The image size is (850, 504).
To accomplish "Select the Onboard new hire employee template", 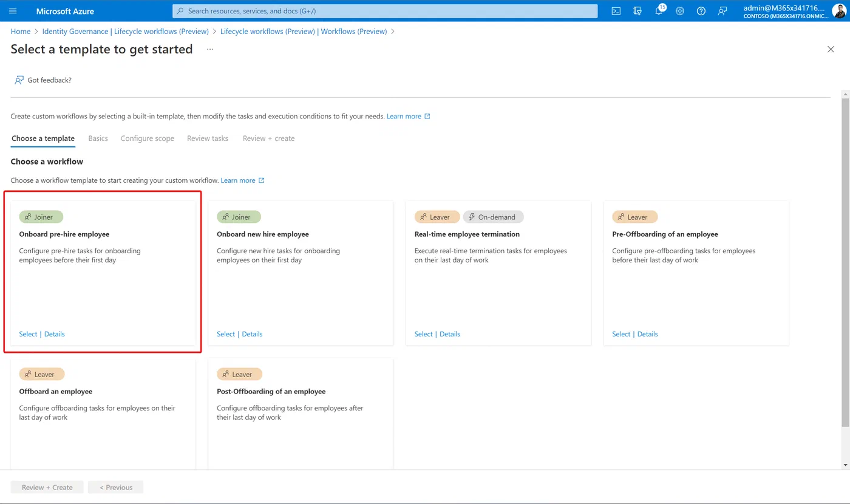I will click(226, 334).
